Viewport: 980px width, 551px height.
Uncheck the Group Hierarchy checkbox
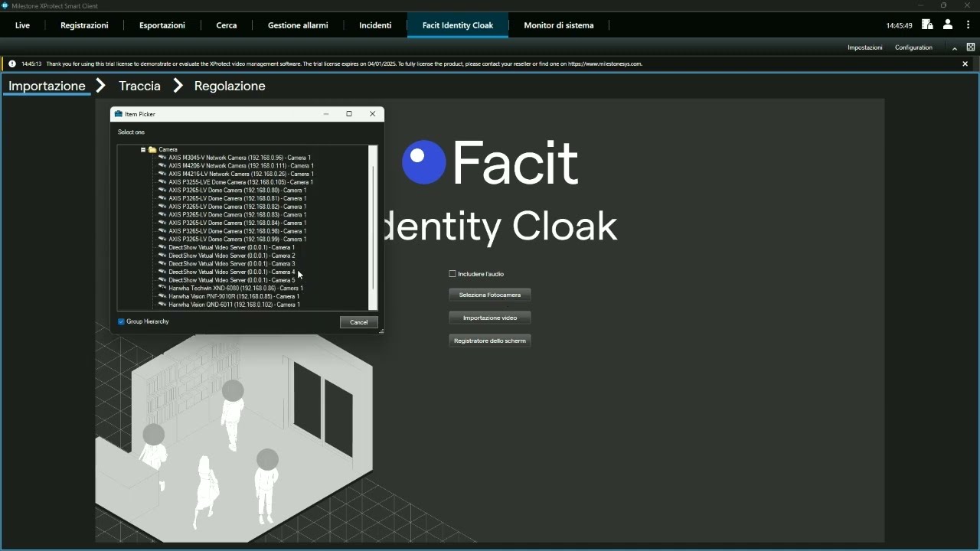(x=121, y=321)
